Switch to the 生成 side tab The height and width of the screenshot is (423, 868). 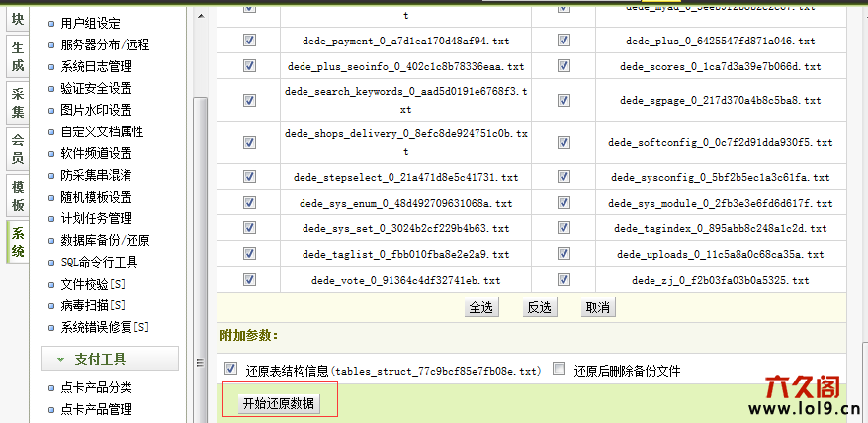point(18,57)
